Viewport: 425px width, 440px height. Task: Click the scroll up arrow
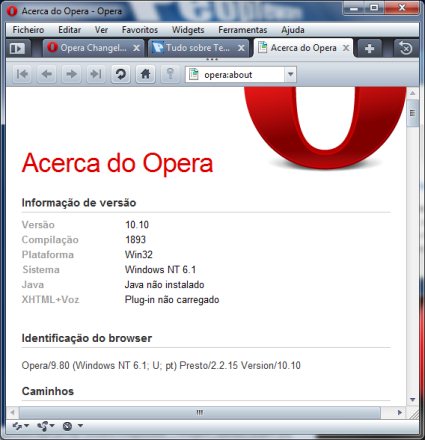[x=413, y=93]
